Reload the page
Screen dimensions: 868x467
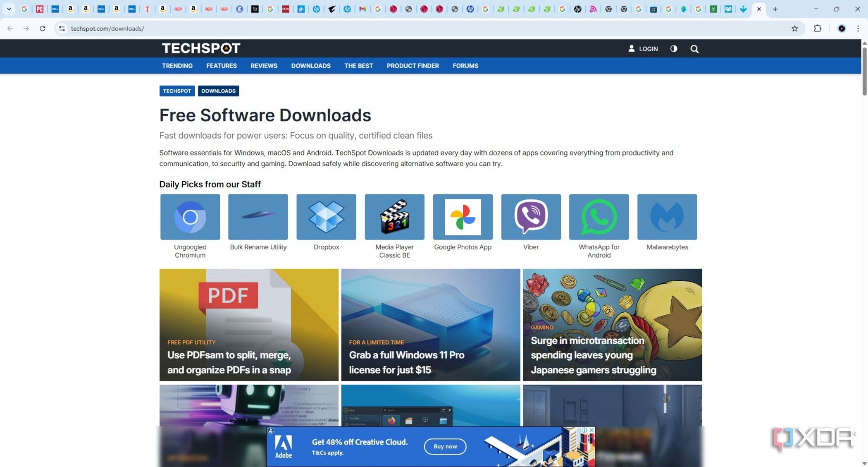click(43, 29)
